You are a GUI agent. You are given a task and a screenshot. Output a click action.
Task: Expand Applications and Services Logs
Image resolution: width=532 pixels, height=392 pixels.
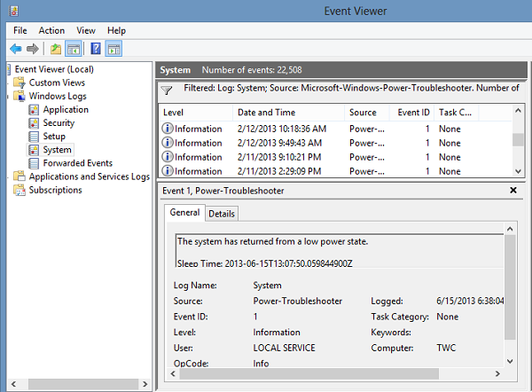pos(8,176)
